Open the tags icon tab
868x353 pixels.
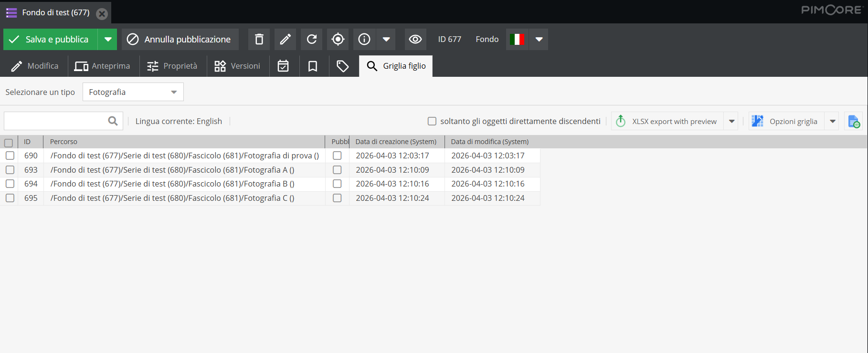pyautogui.click(x=342, y=66)
